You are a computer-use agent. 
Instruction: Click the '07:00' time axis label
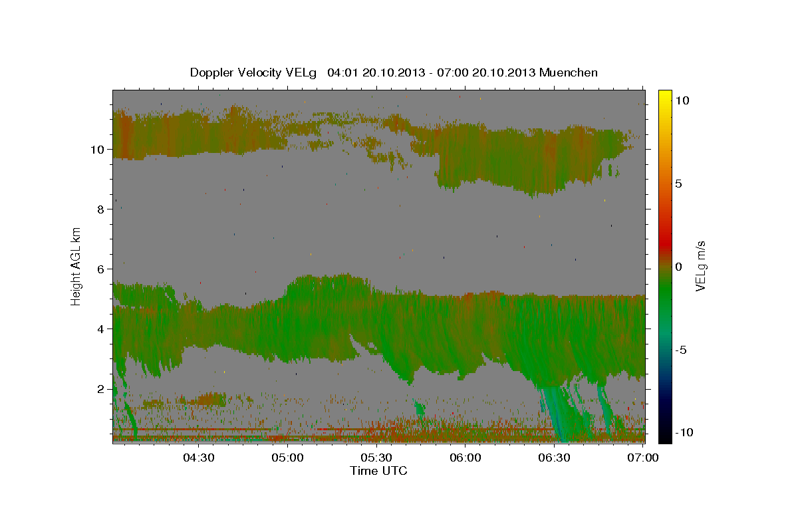point(643,458)
